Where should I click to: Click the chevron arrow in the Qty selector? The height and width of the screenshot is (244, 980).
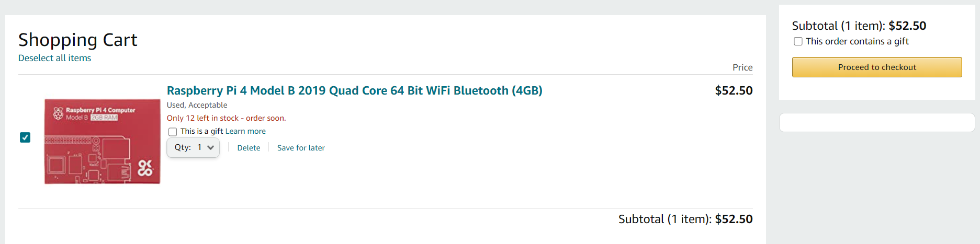coord(210,148)
